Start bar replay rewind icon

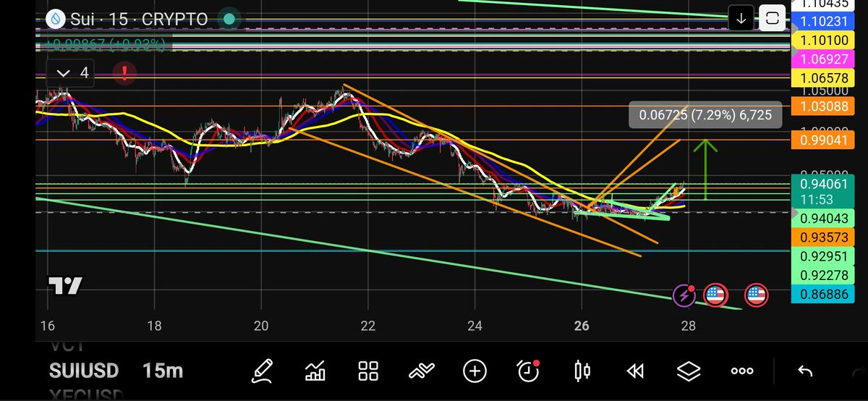click(635, 371)
